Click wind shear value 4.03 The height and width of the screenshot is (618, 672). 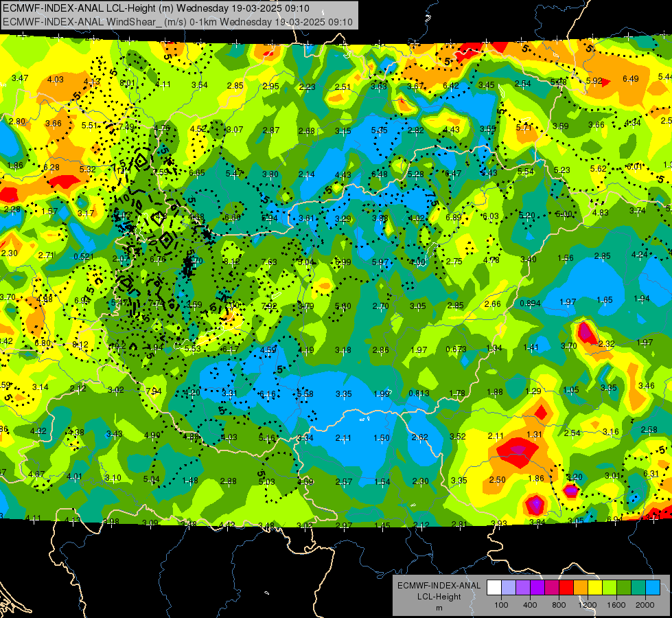pyautogui.click(x=56, y=80)
